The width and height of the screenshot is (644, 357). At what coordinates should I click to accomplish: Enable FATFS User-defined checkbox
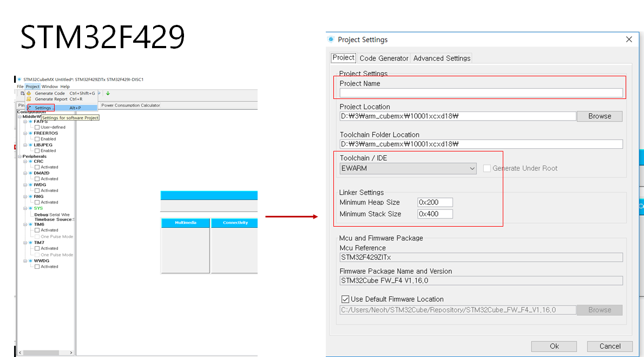coord(37,127)
